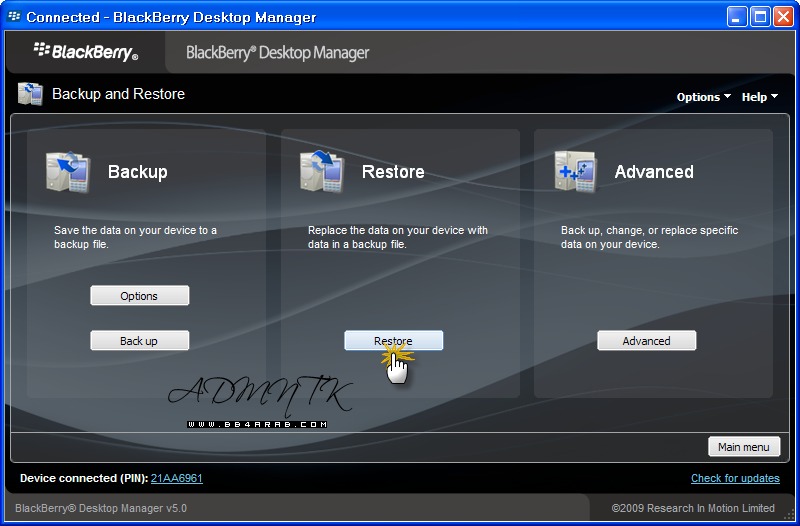
Task: Minimize the Desktop Manager window
Action: (737, 17)
